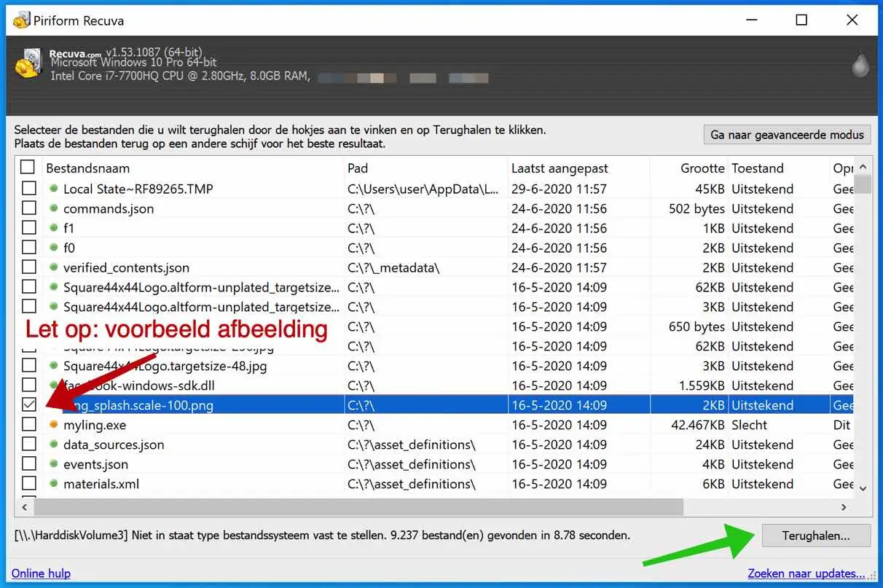
Task: Click the horizontal scrollbar right arrow
Action: (x=844, y=507)
